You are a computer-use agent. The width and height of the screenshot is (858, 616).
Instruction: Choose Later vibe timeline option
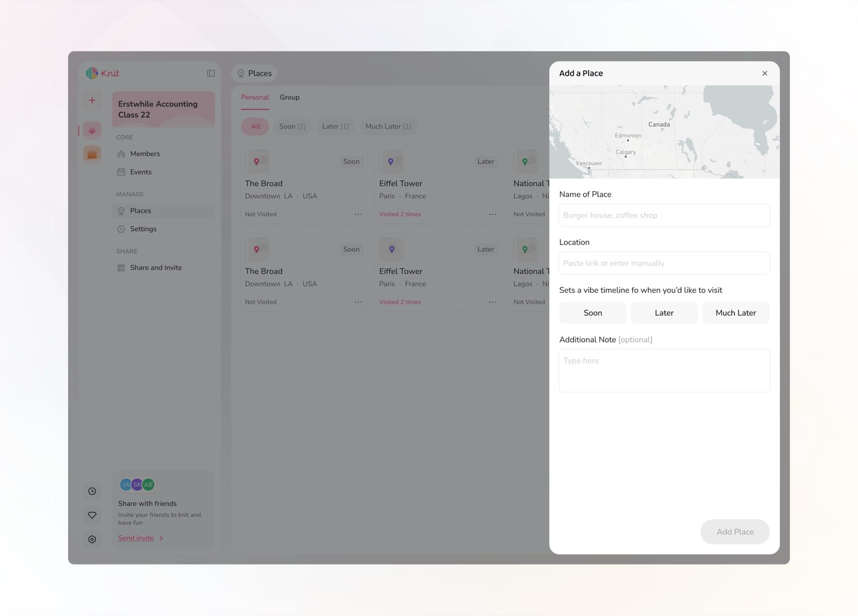tap(664, 313)
